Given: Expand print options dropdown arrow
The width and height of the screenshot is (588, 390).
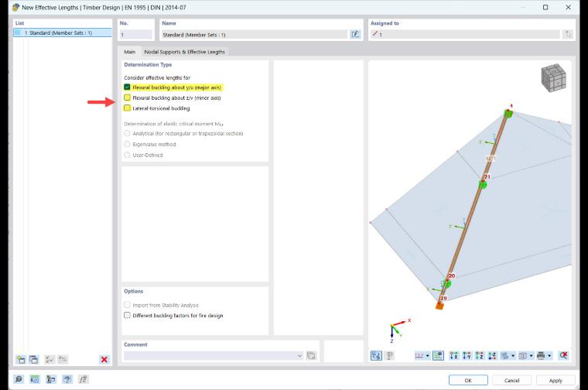Looking at the screenshot, I should [549, 355].
